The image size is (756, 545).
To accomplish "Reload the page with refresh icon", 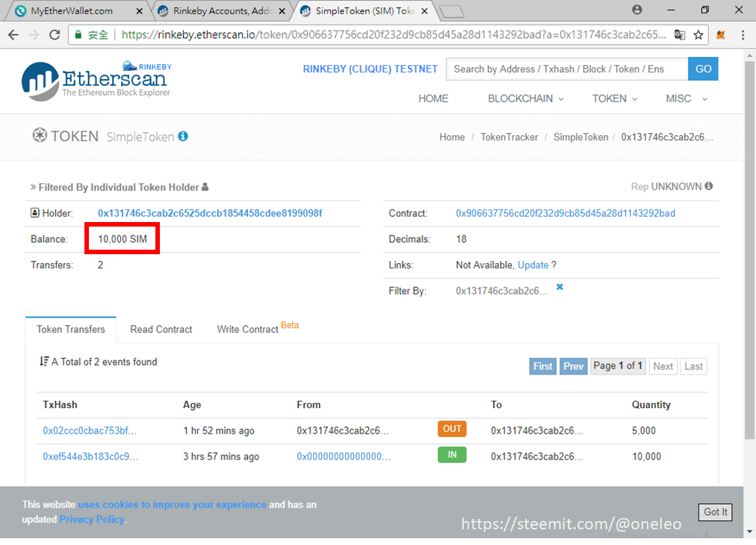I will tap(55, 34).
